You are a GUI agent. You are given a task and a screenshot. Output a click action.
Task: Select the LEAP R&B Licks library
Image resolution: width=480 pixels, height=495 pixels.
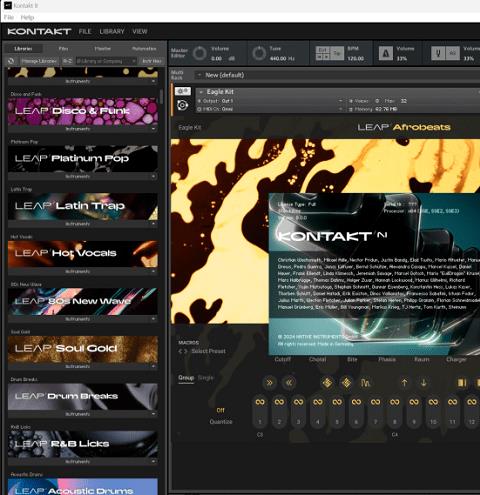(83, 444)
